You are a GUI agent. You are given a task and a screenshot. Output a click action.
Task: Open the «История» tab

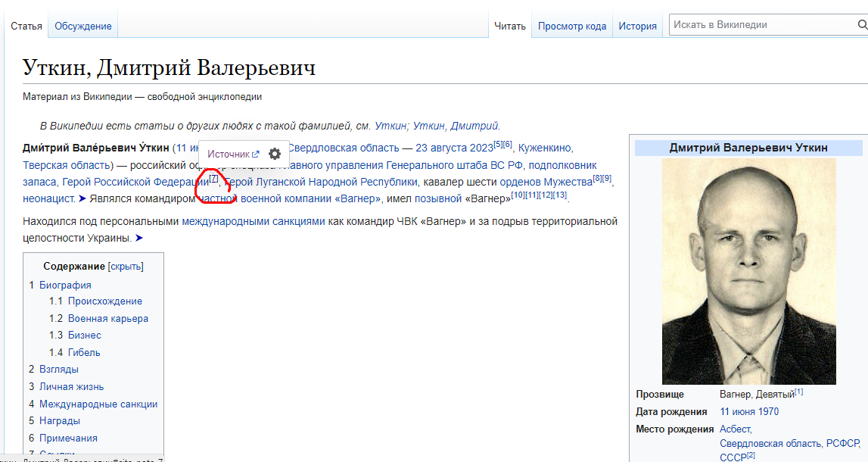point(637,26)
